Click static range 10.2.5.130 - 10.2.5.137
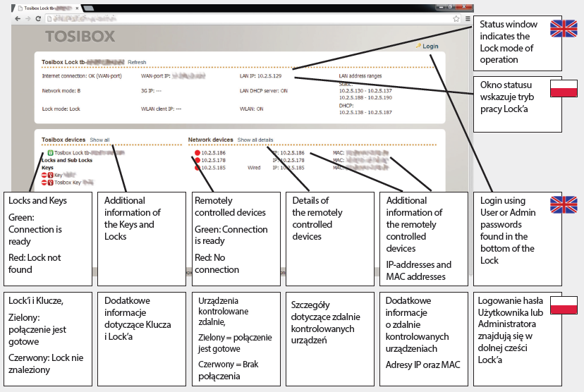584x392 pixels. 365,90
